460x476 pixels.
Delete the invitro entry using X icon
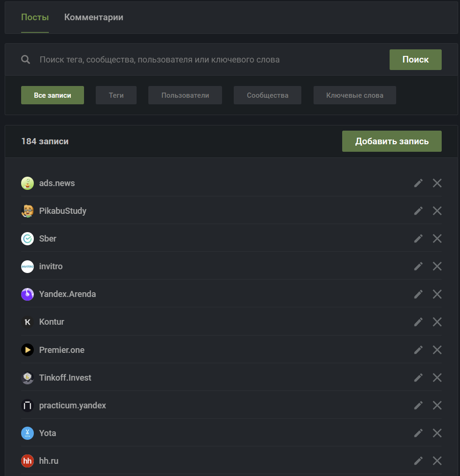pos(437,266)
